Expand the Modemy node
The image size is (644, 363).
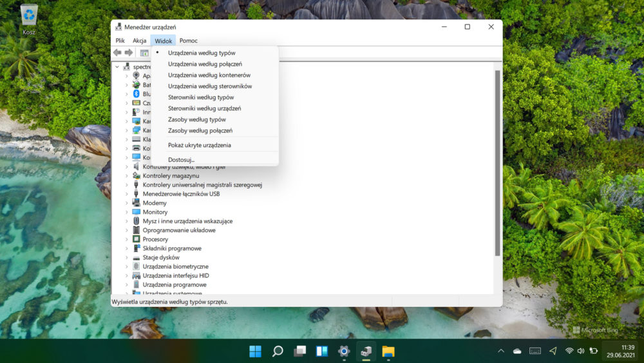[126, 203]
